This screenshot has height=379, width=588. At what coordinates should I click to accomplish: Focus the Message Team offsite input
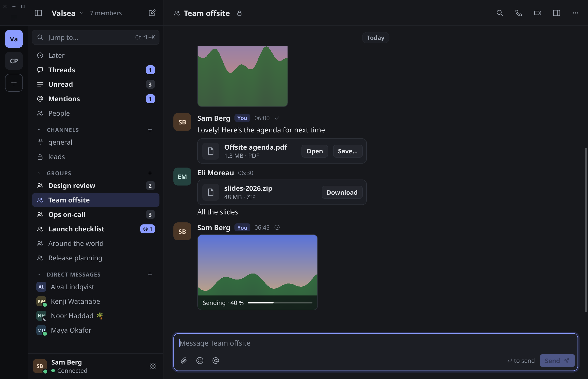point(375,343)
